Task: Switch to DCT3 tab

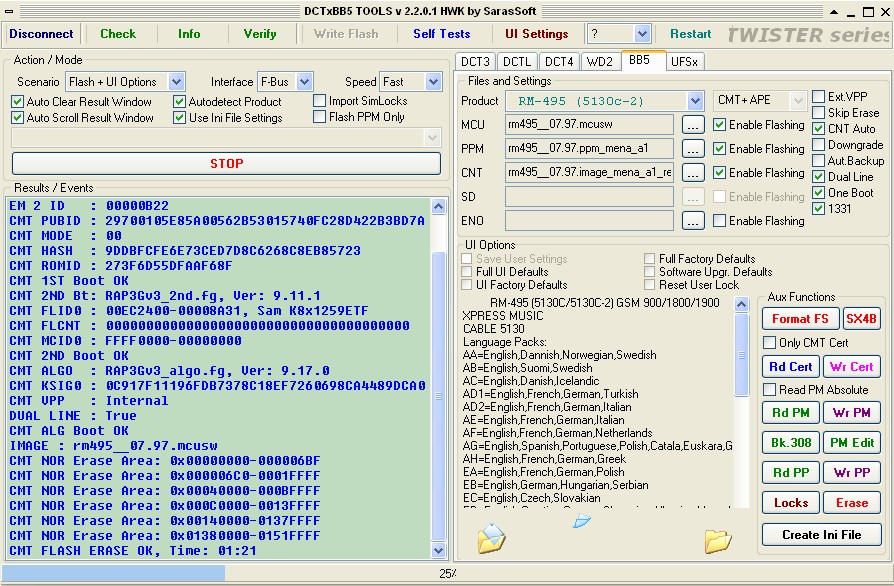Action: [x=475, y=62]
